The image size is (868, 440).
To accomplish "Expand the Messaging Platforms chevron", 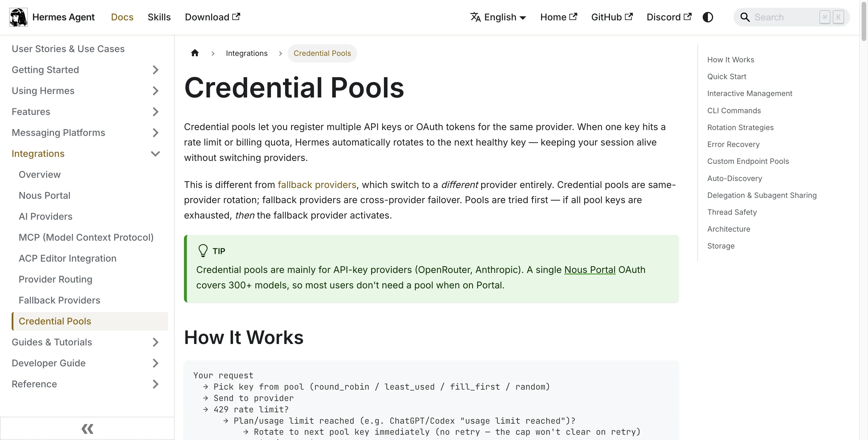I will coord(155,132).
